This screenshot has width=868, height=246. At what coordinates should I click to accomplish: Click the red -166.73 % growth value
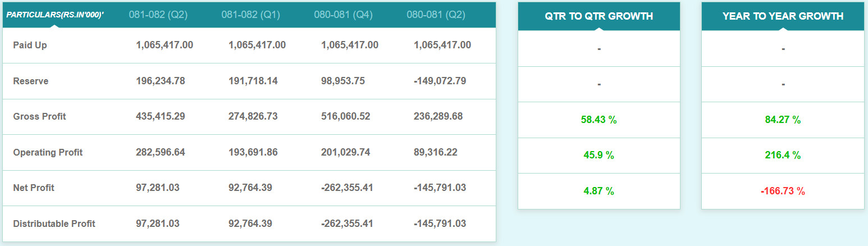783,191
